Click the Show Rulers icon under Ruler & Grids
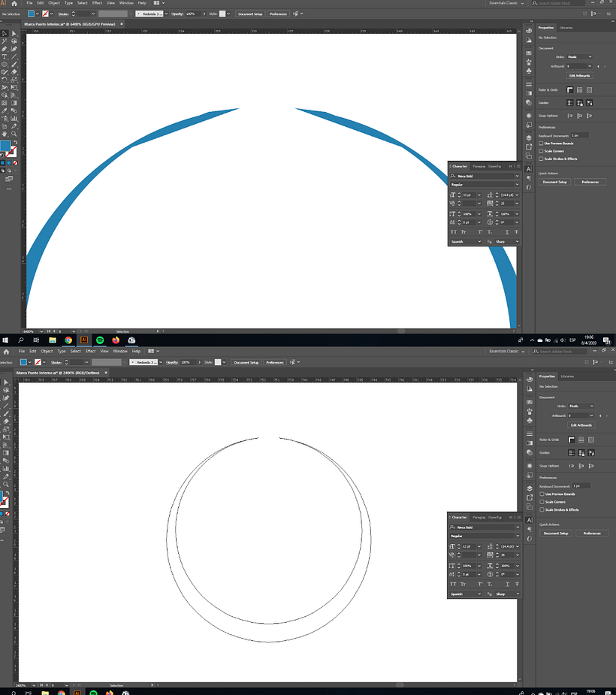The height and width of the screenshot is (695, 616). pyautogui.click(x=569, y=90)
